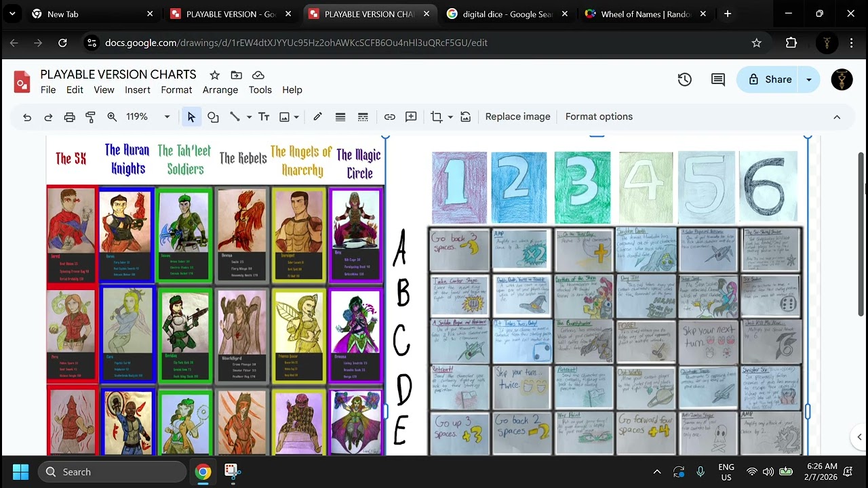Open the Edit menu
The height and width of the screenshot is (488, 868).
75,89
